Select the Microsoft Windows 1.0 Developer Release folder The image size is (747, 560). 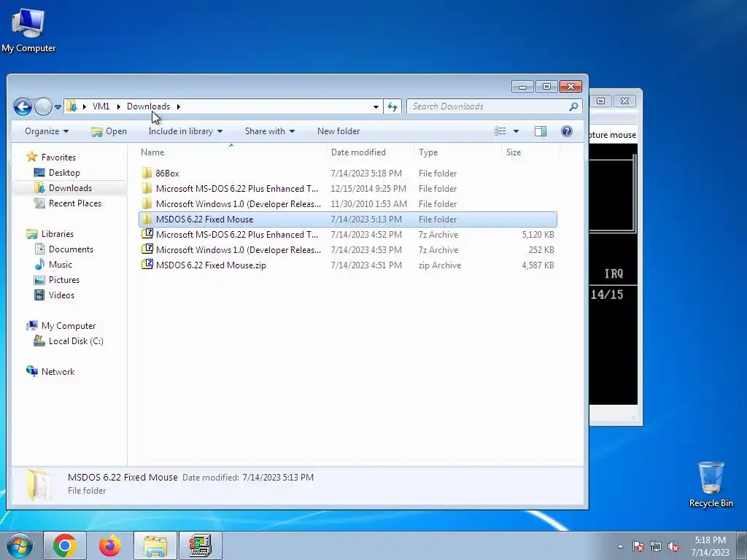tap(348, 204)
